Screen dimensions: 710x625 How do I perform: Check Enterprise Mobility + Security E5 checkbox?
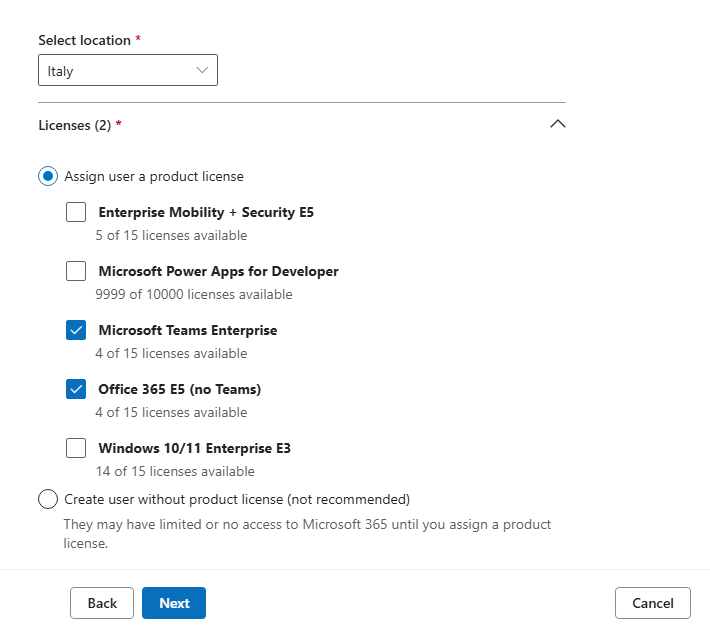tap(76, 212)
